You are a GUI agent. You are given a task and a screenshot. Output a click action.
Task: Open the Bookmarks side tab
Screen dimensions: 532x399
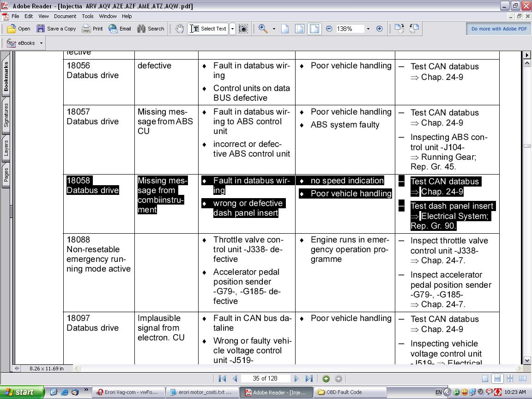click(6, 77)
